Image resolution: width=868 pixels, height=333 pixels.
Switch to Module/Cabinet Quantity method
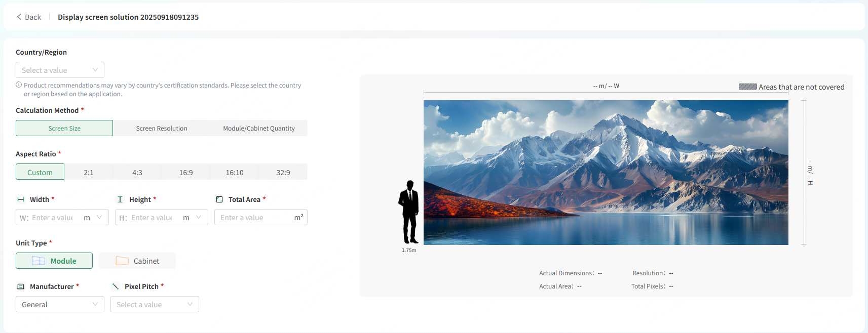[258, 128]
